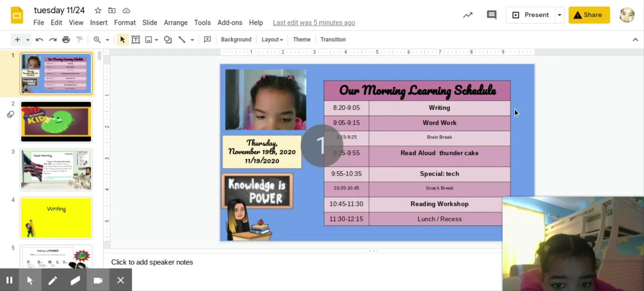Pause the screen recording
Viewport: 644px width, 291px height.
click(9, 280)
